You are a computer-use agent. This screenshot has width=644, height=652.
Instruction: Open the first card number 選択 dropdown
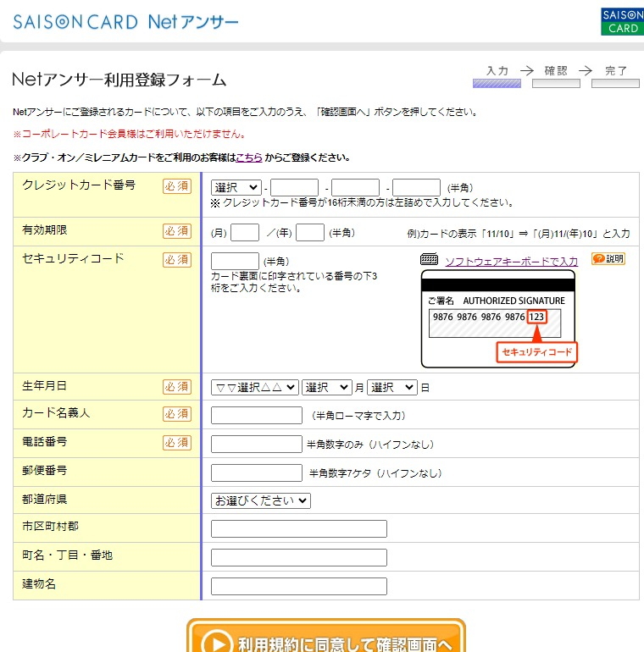[236, 187]
